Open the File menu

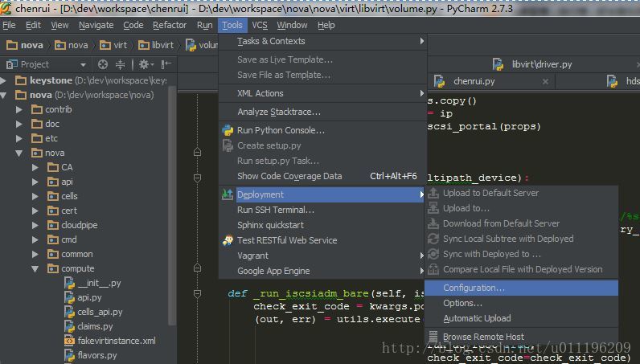pyautogui.click(x=9, y=25)
